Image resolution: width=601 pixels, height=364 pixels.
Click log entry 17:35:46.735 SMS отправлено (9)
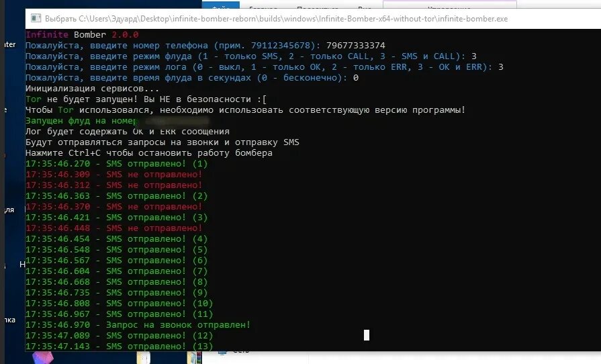(x=117, y=292)
